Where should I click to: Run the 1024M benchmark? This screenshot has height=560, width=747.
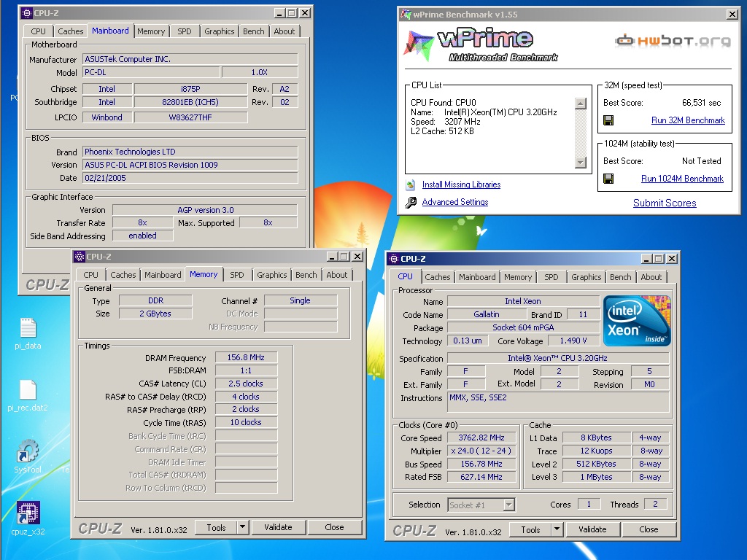pos(682,179)
